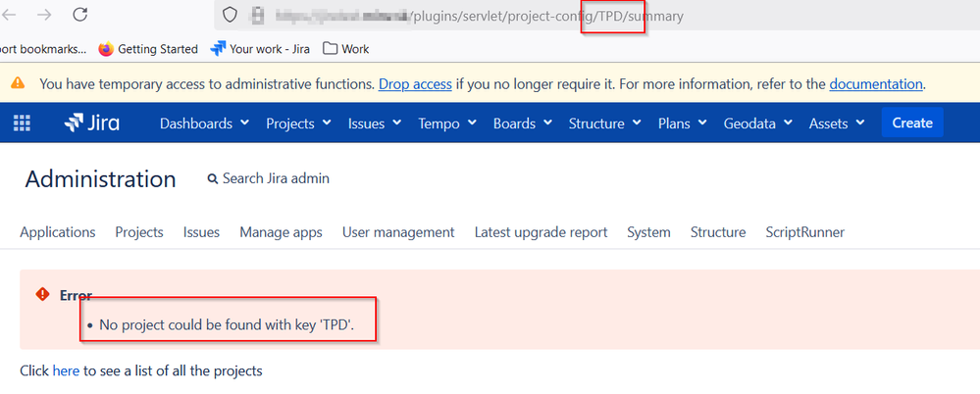The image size is (980, 394).
Task: Open the User management tab
Action: pyautogui.click(x=398, y=232)
